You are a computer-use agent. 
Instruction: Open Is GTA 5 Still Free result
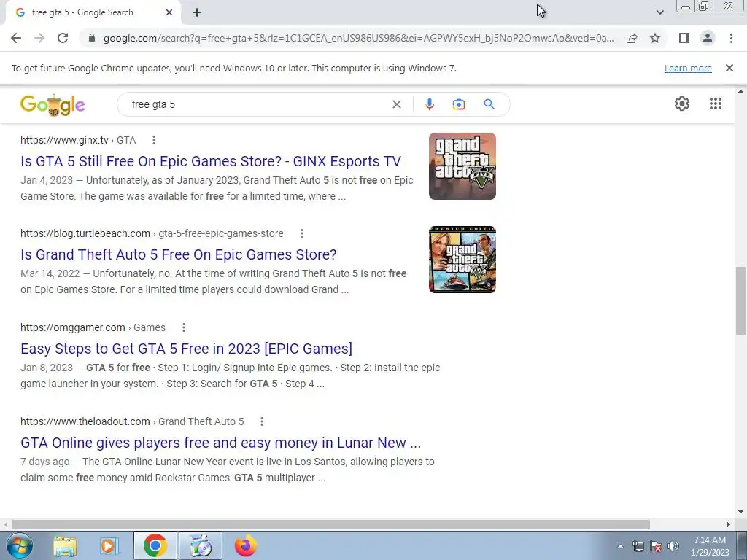(x=211, y=161)
